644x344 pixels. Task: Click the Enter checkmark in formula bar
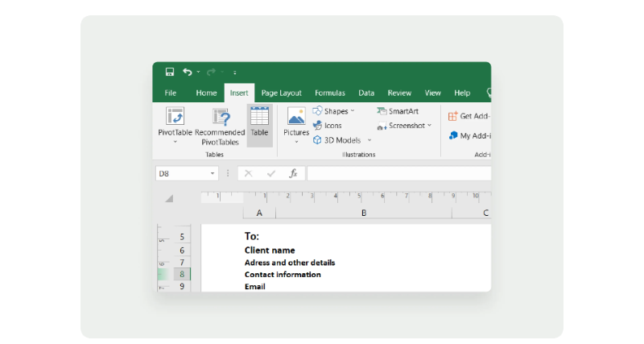(x=271, y=173)
